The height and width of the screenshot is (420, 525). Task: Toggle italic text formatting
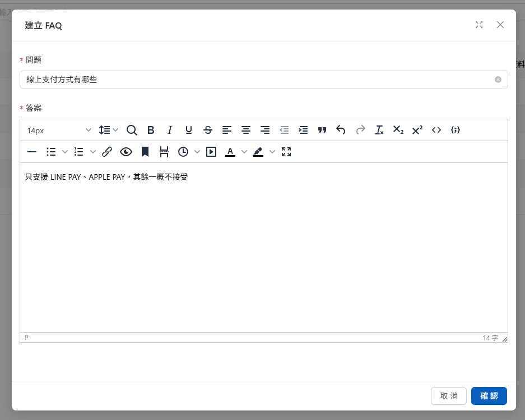(x=170, y=130)
